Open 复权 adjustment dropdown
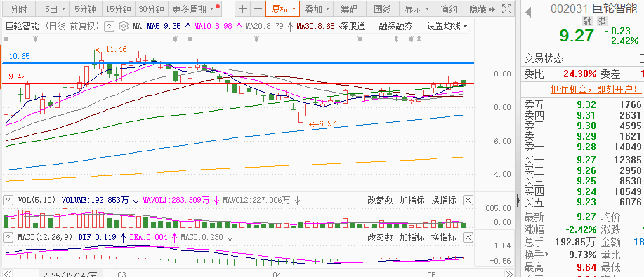644x277 pixels. (283, 8)
